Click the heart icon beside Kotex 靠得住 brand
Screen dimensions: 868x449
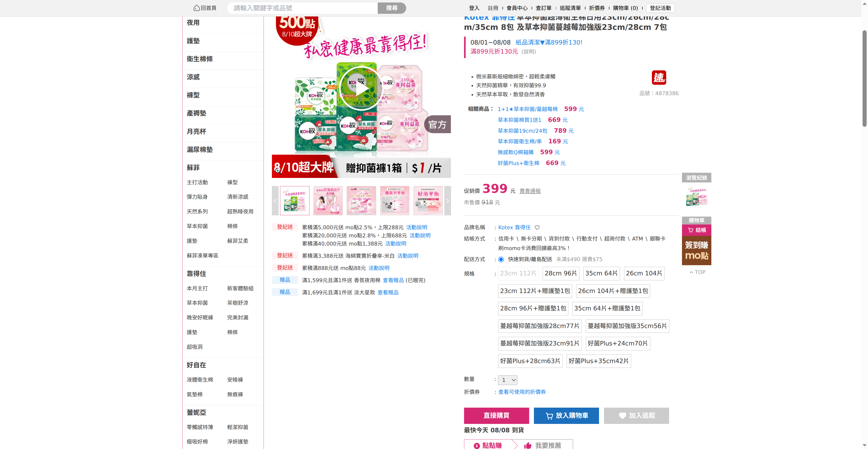[537, 227]
